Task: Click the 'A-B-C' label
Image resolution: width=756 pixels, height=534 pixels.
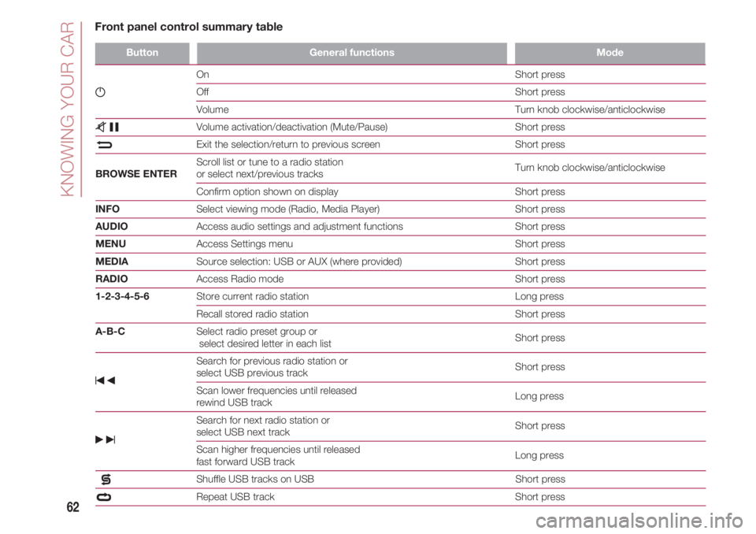Action: coord(110,332)
